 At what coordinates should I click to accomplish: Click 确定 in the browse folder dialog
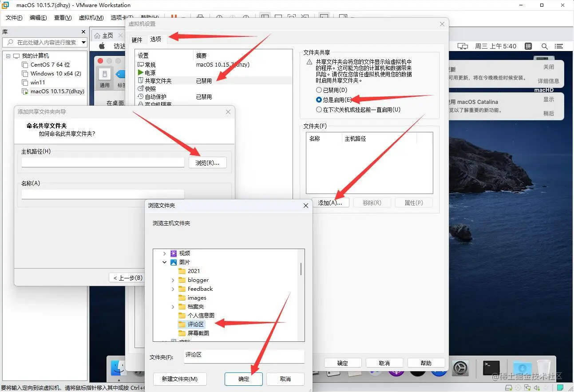pos(243,379)
